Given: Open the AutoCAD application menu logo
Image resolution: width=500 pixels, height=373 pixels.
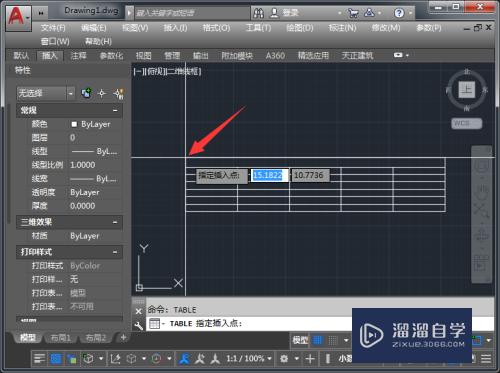Looking at the screenshot, I should (x=18, y=17).
